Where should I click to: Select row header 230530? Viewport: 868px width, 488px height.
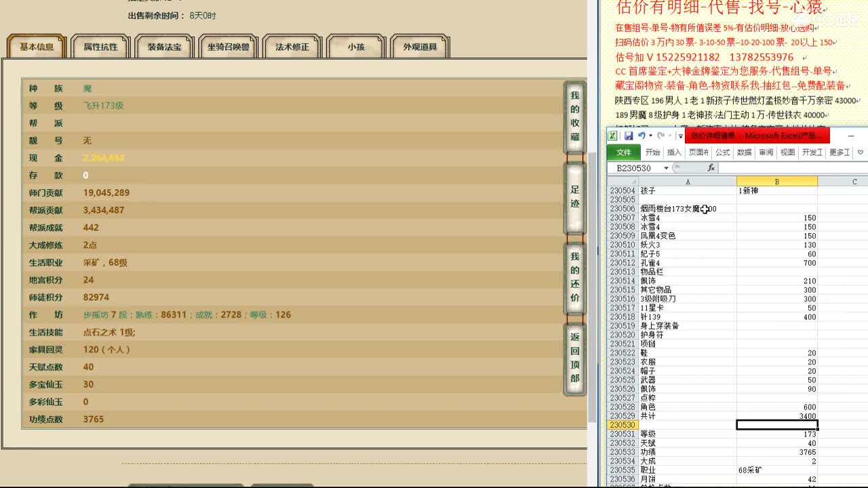pyautogui.click(x=623, y=425)
